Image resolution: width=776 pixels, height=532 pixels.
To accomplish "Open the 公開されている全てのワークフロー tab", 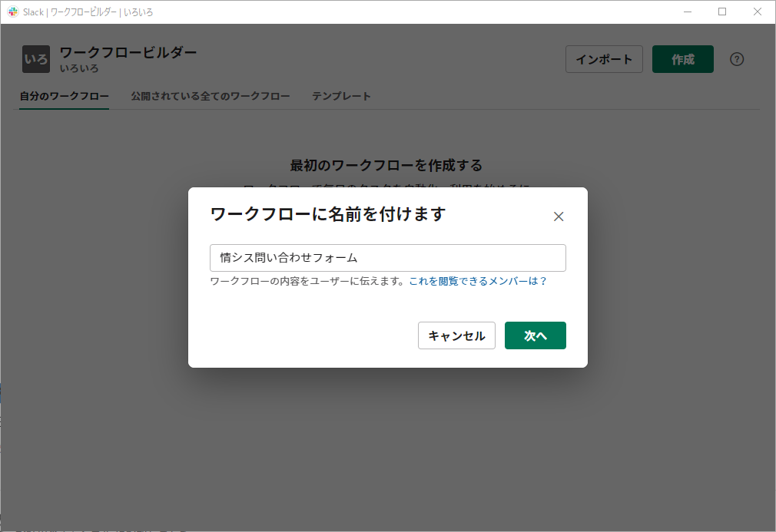I will (211, 96).
